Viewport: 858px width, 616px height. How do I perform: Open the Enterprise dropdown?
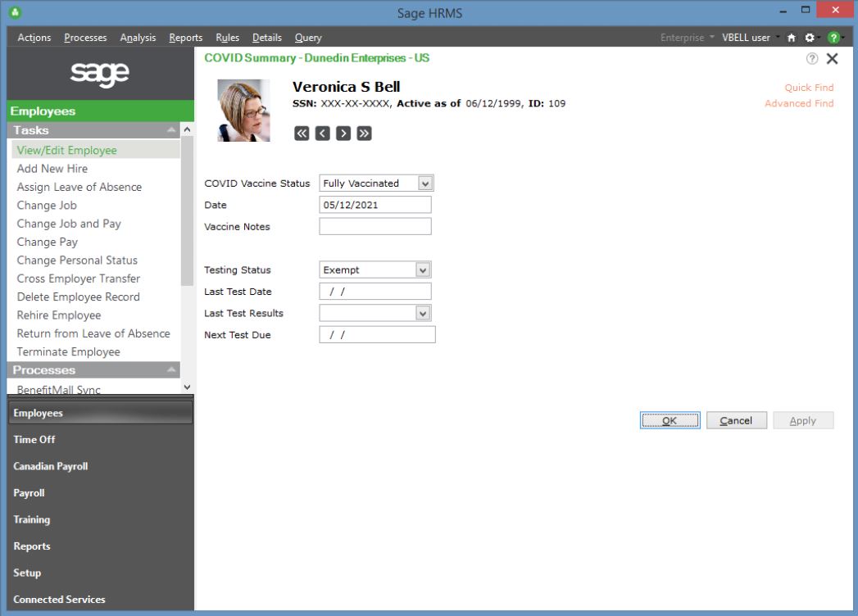point(688,38)
